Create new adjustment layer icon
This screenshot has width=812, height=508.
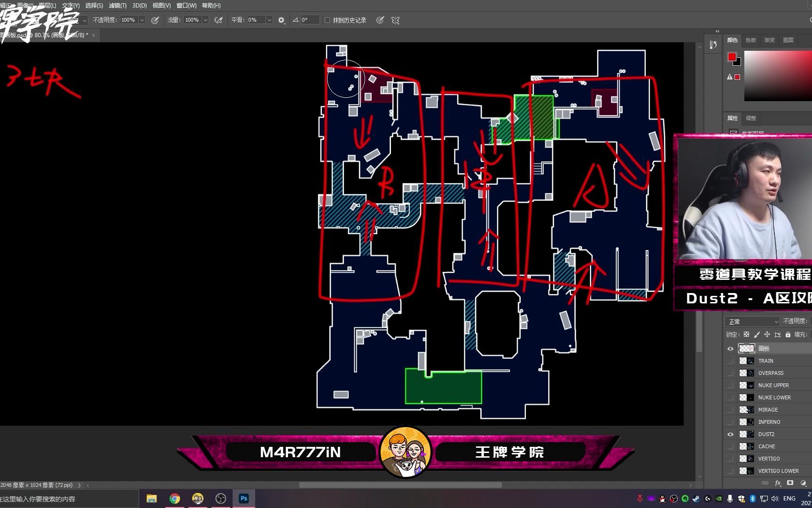click(x=803, y=483)
